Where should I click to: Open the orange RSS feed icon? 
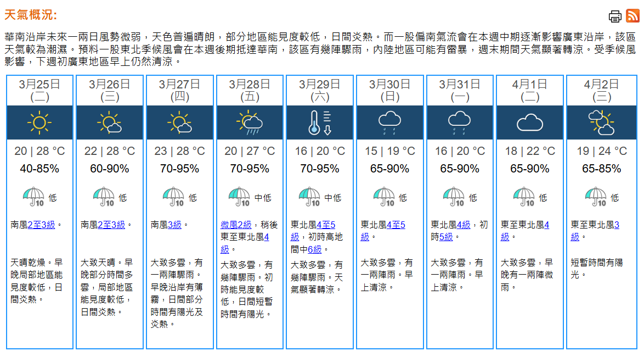(x=632, y=15)
